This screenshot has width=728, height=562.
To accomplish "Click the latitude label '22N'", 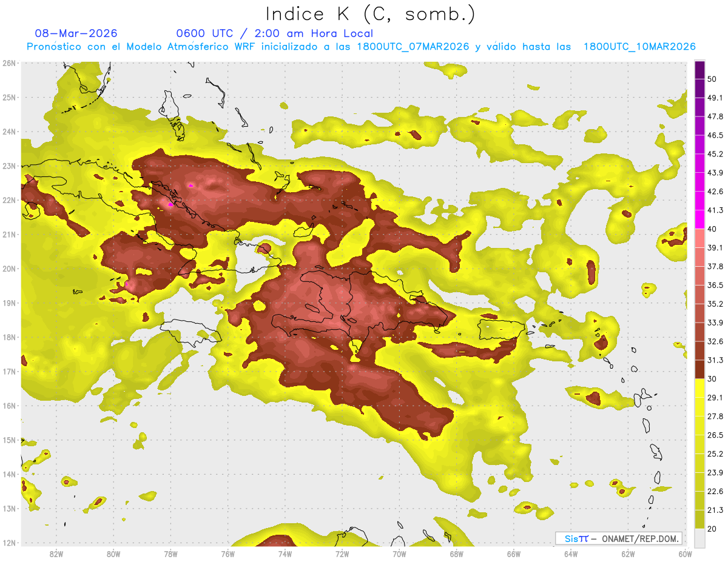I will pyautogui.click(x=9, y=200).
